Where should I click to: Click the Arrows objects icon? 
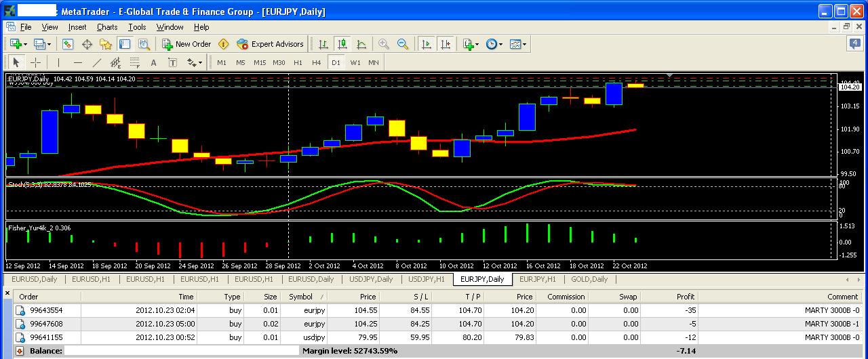191,62
